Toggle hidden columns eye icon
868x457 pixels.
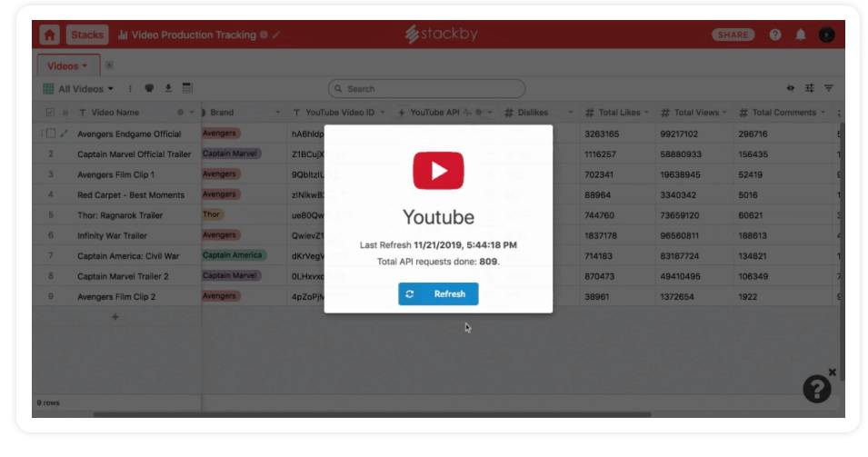pyautogui.click(x=791, y=88)
